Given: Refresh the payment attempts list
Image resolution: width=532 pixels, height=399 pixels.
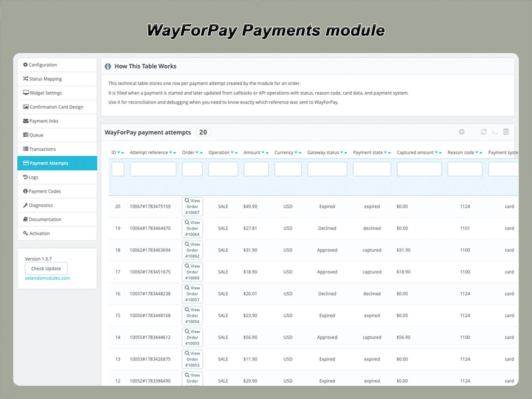Looking at the screenshot, I should click(484, 132).
